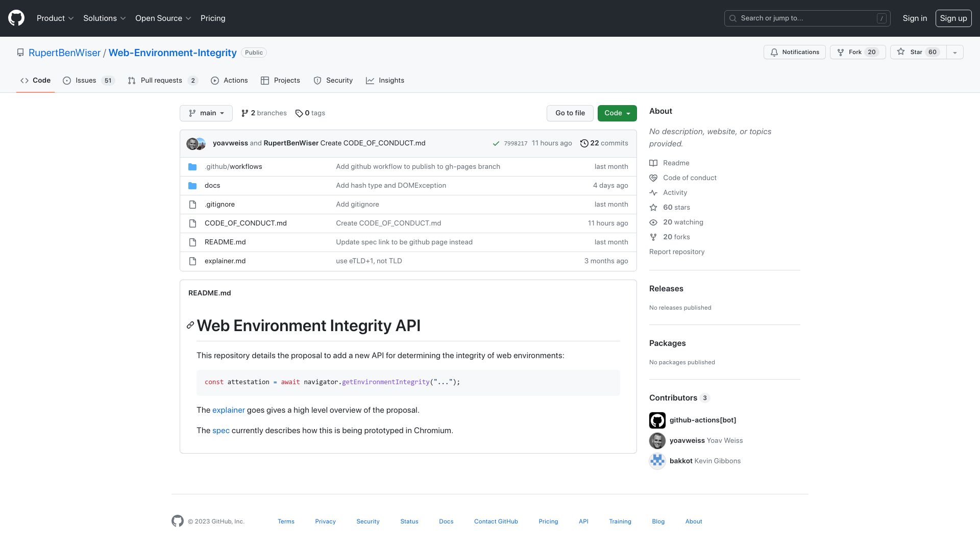This screenshot has height=551, width=980.
Task: Click the pulse icon next to Activity
Action: 653,193
